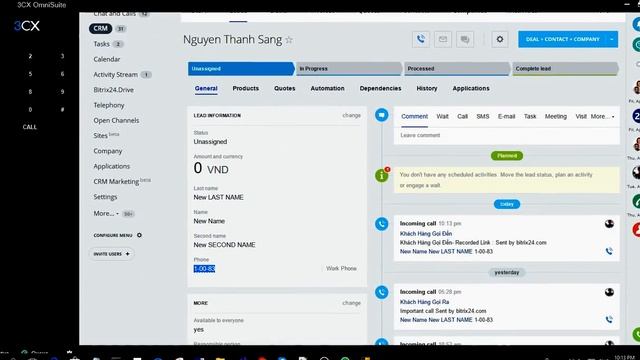
Task: Set lead stage to In Progress
Action: coord(349,69)
